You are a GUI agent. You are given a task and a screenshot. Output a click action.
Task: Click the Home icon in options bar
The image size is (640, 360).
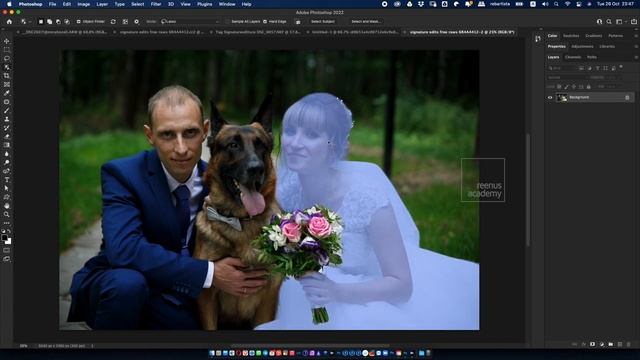[x=9, y=22]
